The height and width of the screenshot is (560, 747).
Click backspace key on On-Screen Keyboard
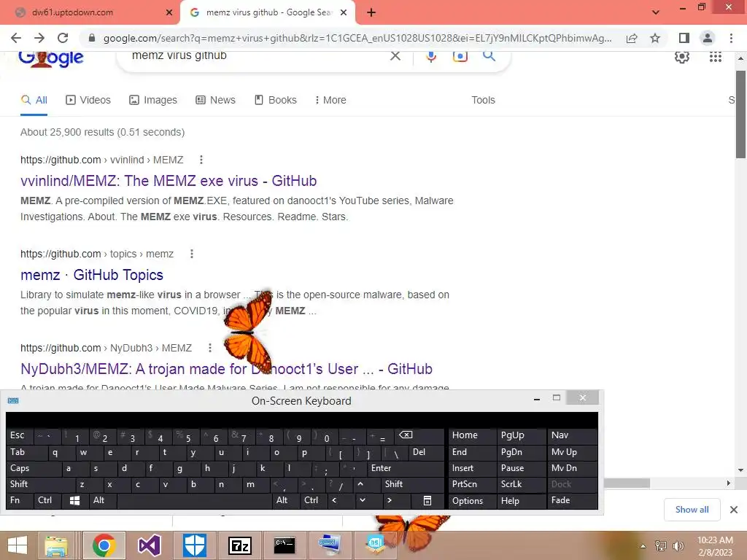(x=419, y=435)
